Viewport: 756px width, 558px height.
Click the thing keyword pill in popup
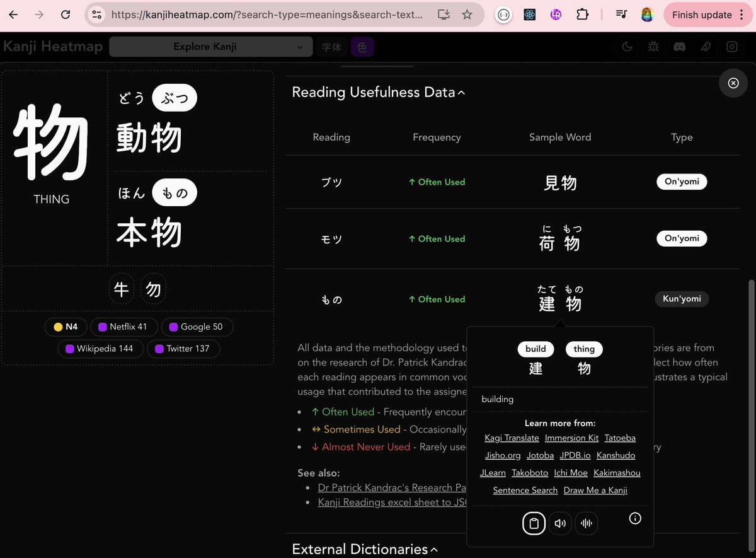(x=584, y=349)
